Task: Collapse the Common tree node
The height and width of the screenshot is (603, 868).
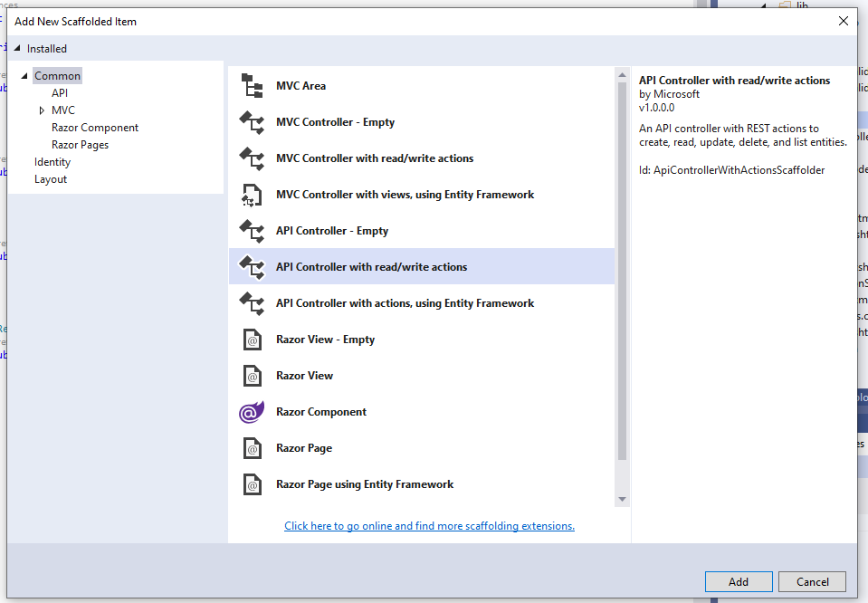Action: (x=24, y=76)
